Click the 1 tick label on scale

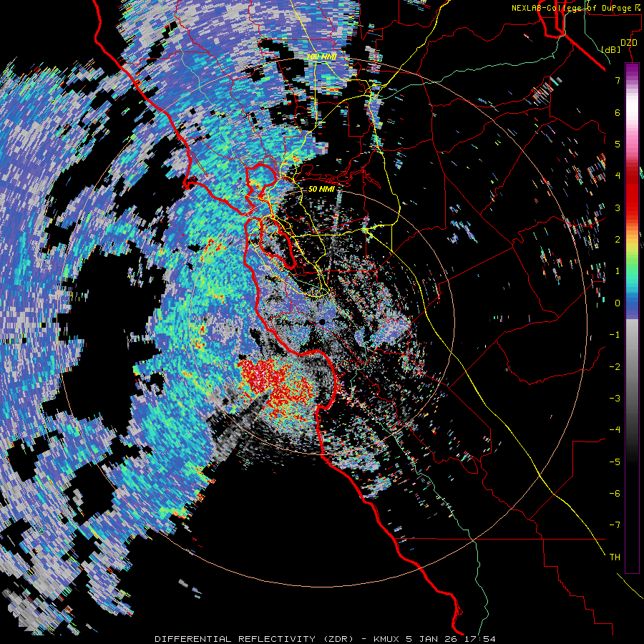pos(618,271)
